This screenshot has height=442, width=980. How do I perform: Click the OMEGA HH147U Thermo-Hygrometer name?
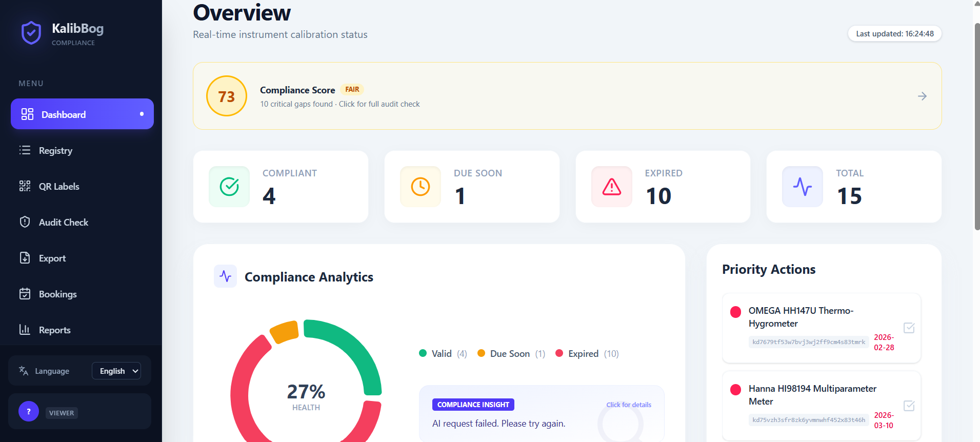coord(801,317)
